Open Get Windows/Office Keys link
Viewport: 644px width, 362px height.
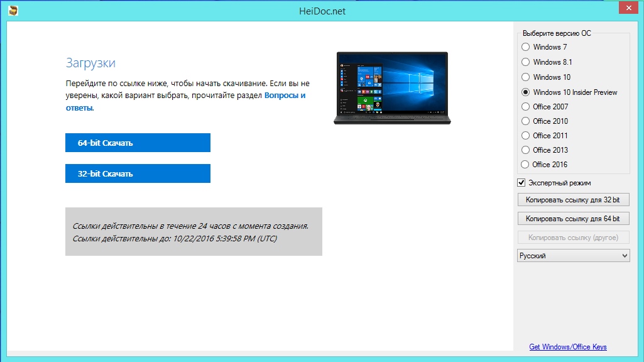(x=567, y=347)
